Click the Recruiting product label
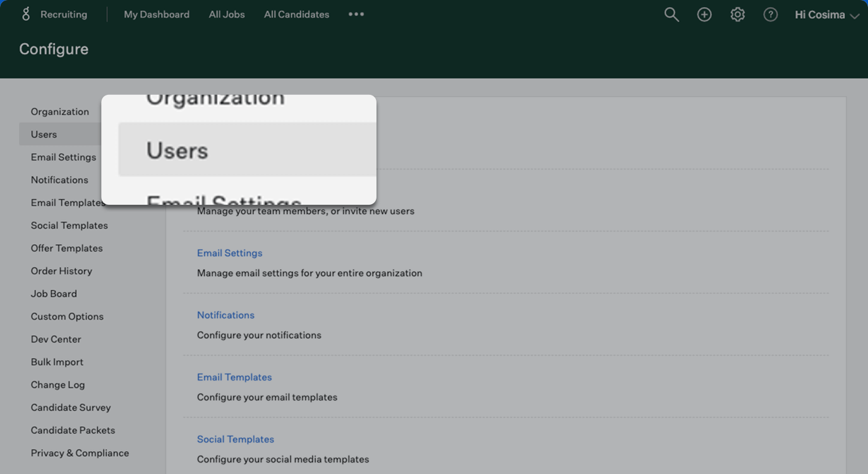 coord(64,14)
